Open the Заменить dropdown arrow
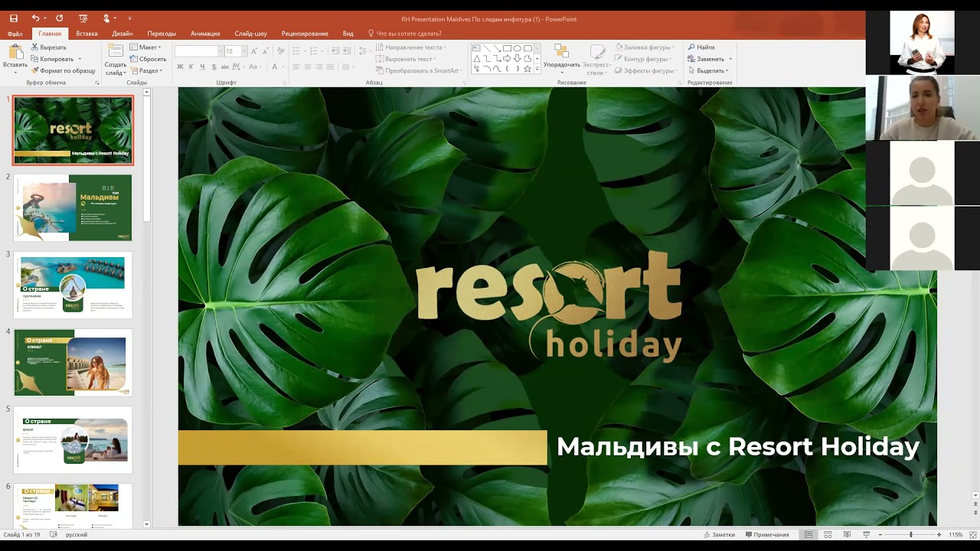The image size is (980, 551). coord(730,59)
